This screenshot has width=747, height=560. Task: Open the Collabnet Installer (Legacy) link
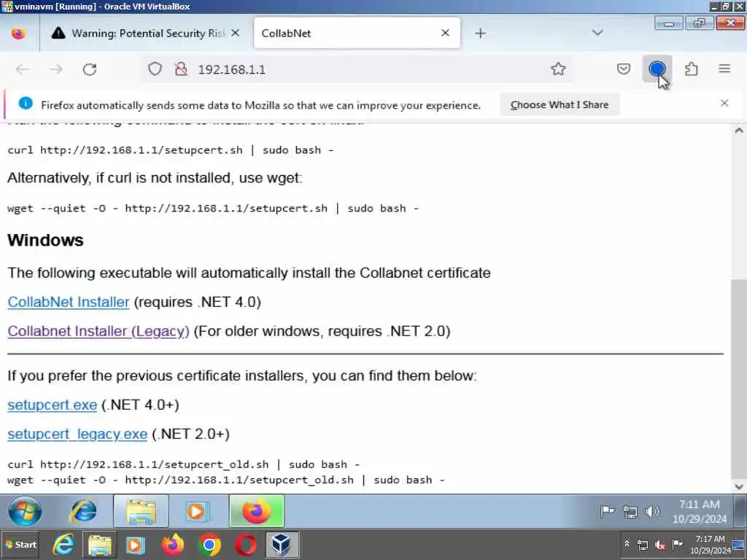click(x=98, y=331)
